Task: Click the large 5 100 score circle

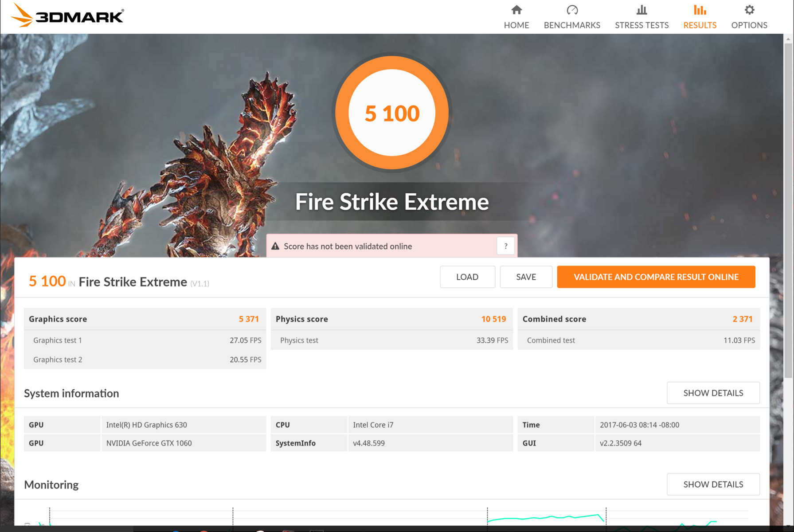Action: coord(392,113)
